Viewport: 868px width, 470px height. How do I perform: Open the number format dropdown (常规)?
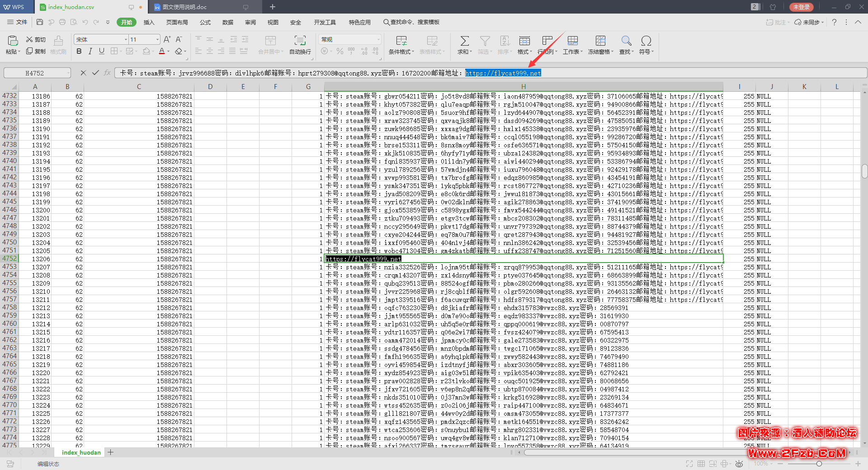[x=378, y=39]
